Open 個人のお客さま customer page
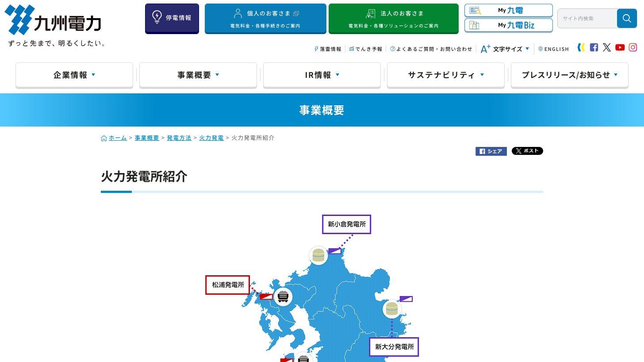The width and height of the screenshot is (644, 362). pos(265,19)
